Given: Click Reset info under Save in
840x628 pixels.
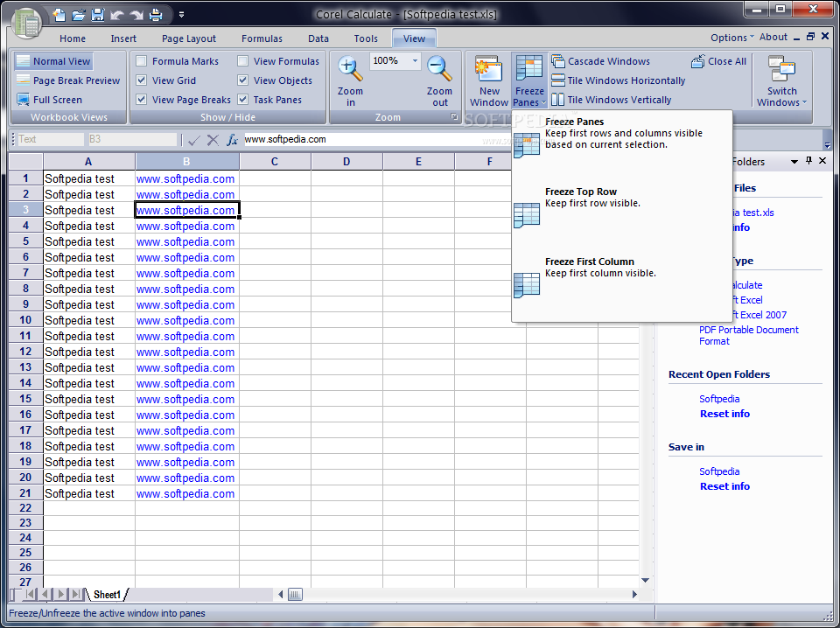Looking at the screenshot, I should 724,486.
